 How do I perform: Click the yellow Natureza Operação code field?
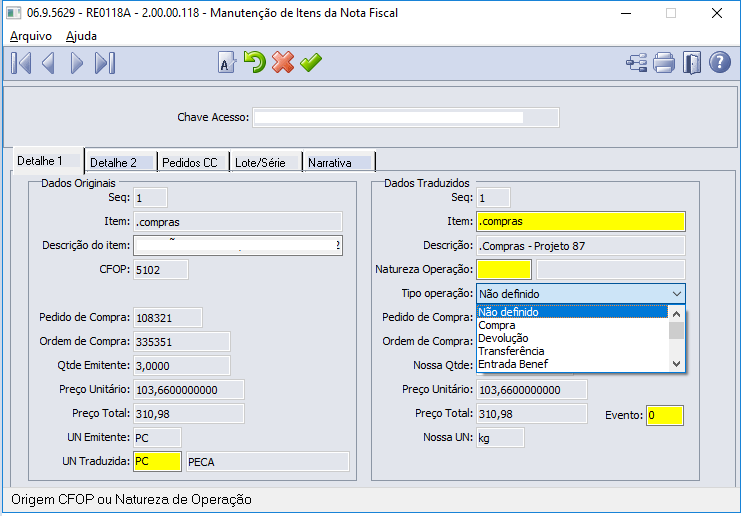point(504,270)
